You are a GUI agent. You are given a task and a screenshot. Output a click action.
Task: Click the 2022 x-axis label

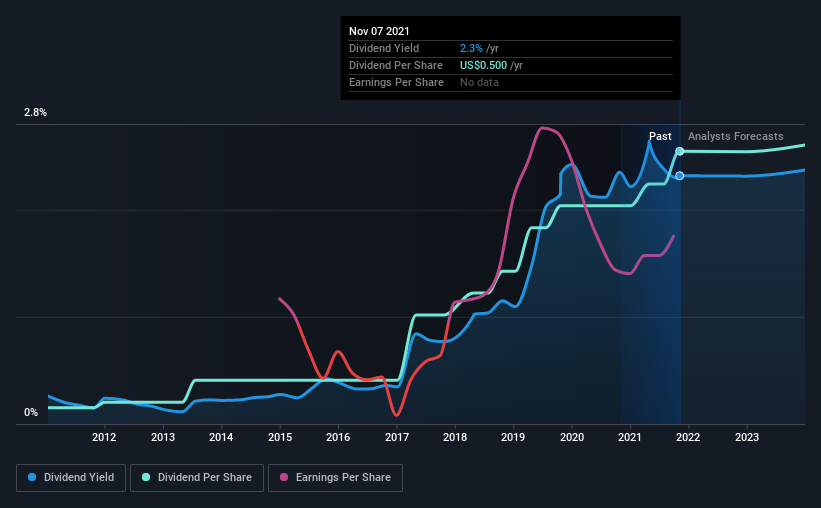[x=688, y=437]
